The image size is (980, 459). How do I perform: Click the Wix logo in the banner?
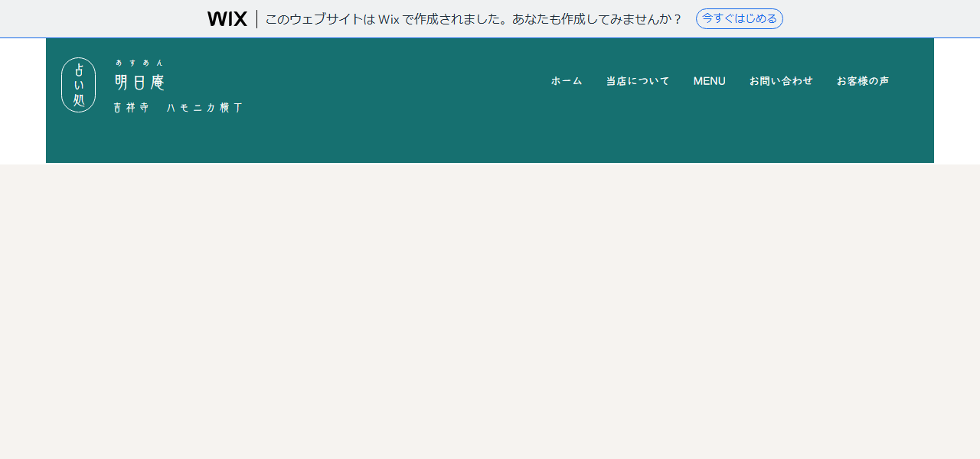pos(227,19)
